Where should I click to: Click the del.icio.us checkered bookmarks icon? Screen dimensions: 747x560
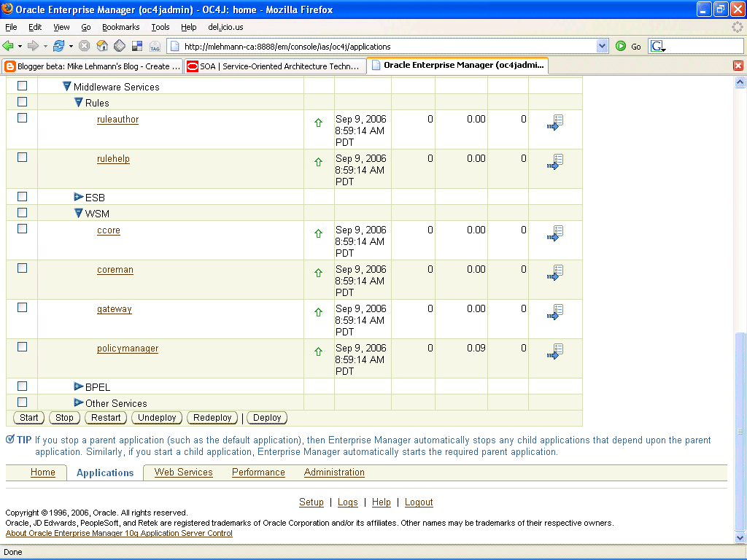[x=137, y=46]
